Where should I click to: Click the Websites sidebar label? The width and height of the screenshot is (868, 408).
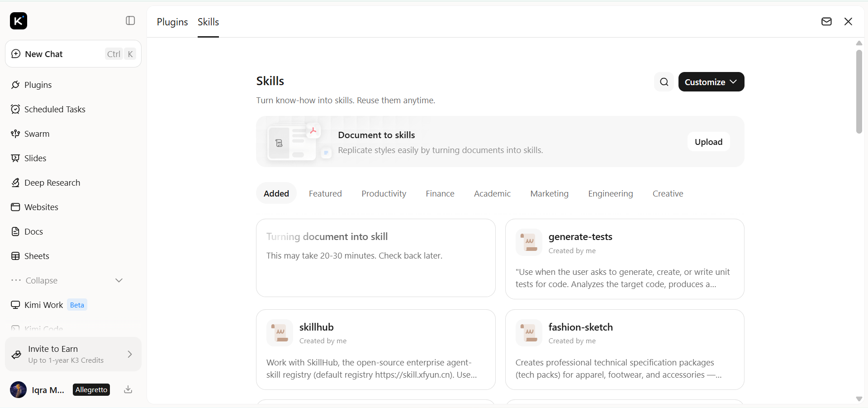(x=41, y=207)
